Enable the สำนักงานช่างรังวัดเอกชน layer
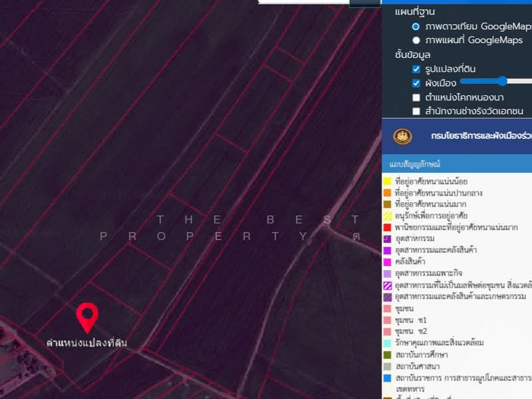The height and width of the screenshot is (399, 532). 416,111
